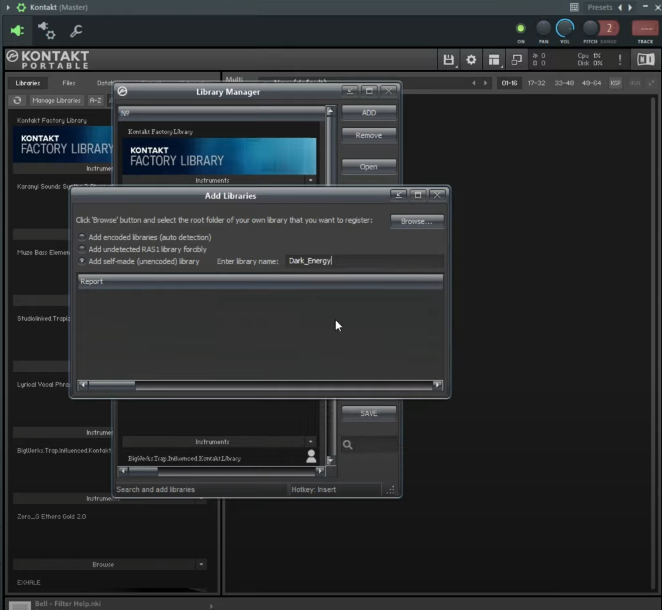Click the TRACK routing selector
Image resolution: width=662 pixels, height=610 pixels.
[x=645, y=29]
